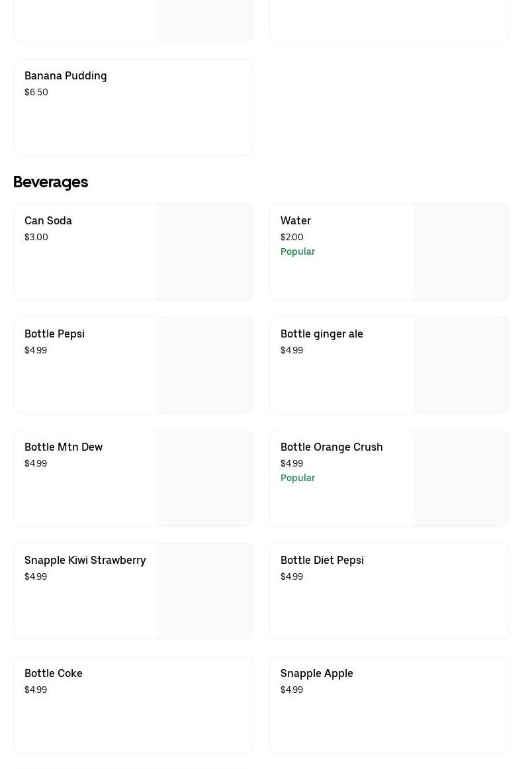
Task: Click the Bottle Pepsi image placeholder
Action: [x=204, y=365]
